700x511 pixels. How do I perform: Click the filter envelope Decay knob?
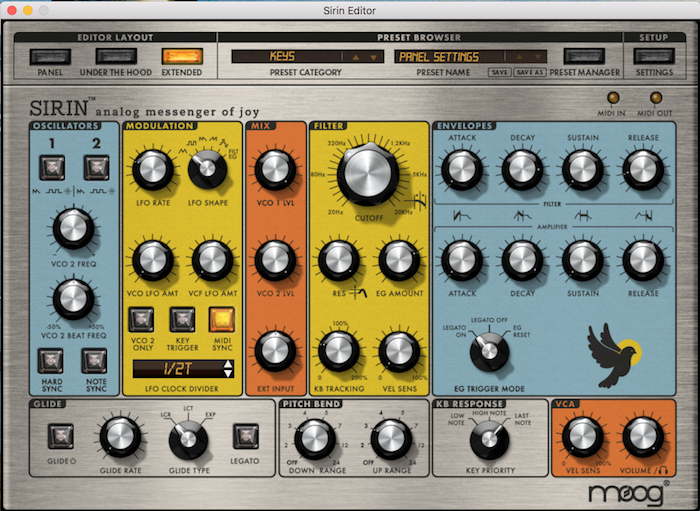(x=522, y=170)
